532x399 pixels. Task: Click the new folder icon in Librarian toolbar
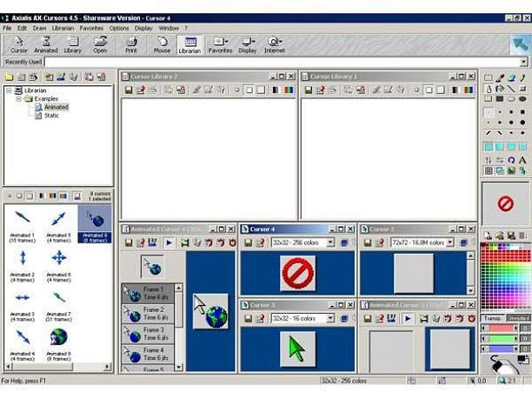coord(10,77)
